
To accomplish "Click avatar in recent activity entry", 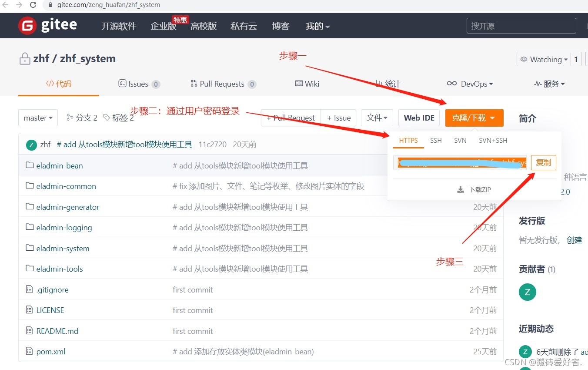I will click(525, 351).
